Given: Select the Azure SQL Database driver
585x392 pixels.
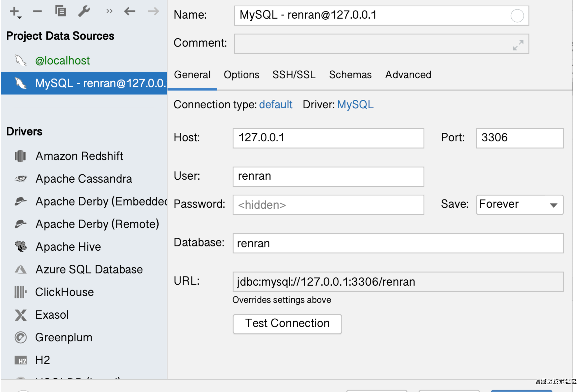Looking at the screenshot, I should pyautogui.click(x=89, y=270).
